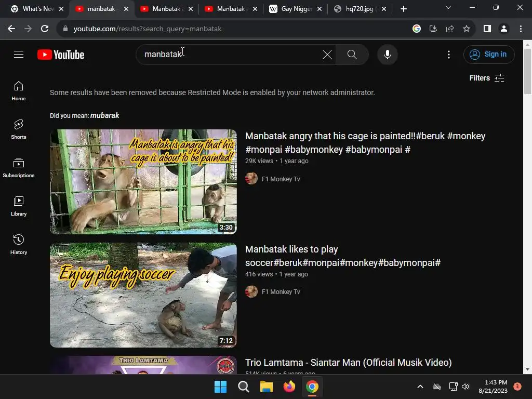Screen dimensions: 532x399
Task: Open "Trio Lamtama - Siantar Man" title
Action: (349, 362)
